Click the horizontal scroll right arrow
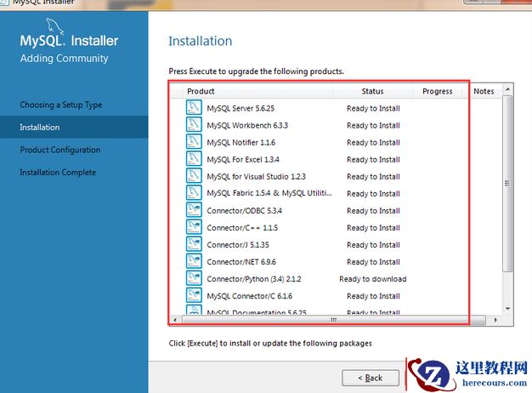 coord(495,320)
